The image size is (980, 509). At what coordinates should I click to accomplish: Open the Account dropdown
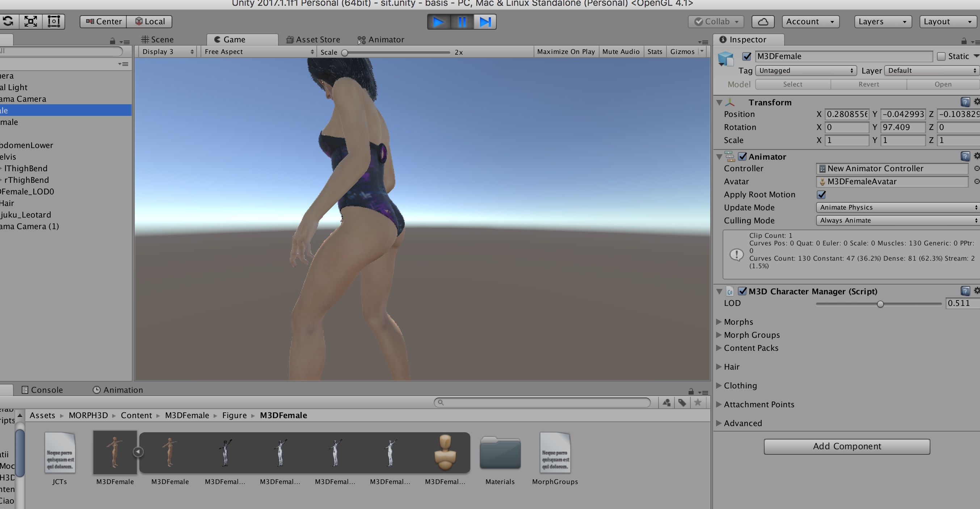pos(810,22)
